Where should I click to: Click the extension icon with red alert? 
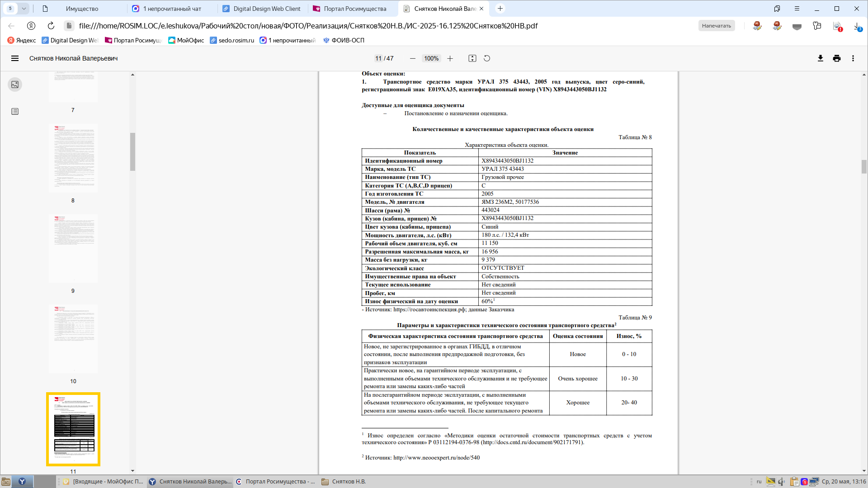coord(838,26)
